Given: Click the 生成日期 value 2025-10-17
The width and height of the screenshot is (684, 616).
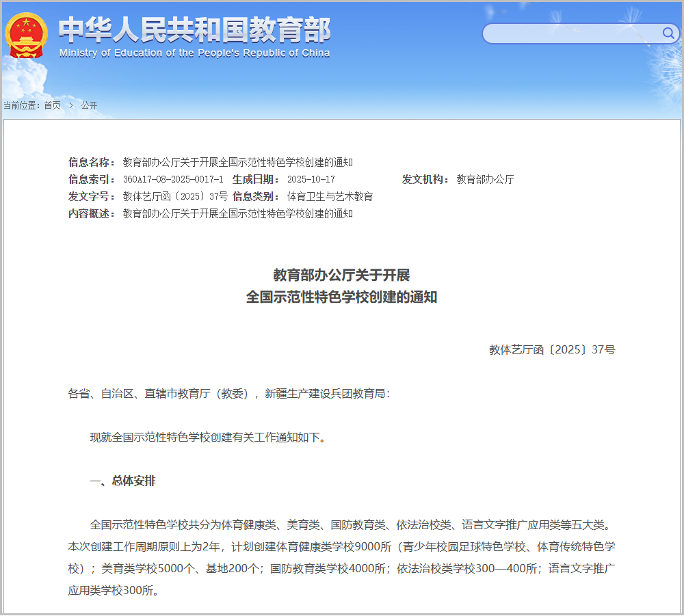Looking at the screenshot, I should [311, 179].
